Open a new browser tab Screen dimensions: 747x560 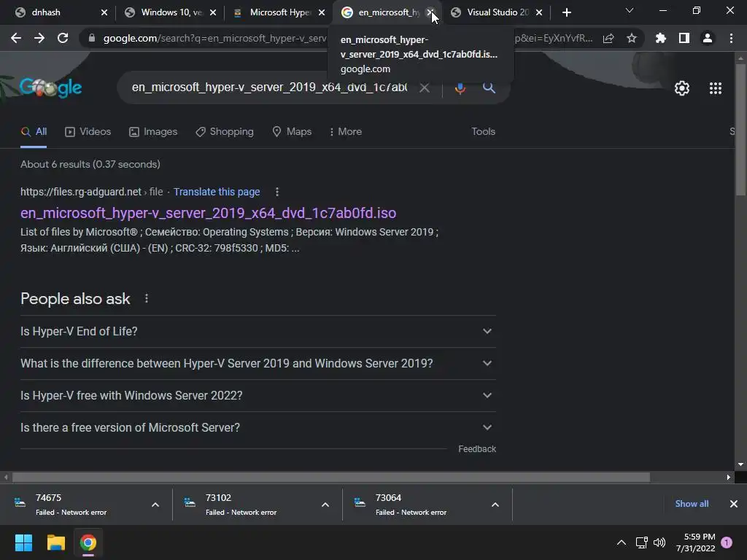coord(566,12)
